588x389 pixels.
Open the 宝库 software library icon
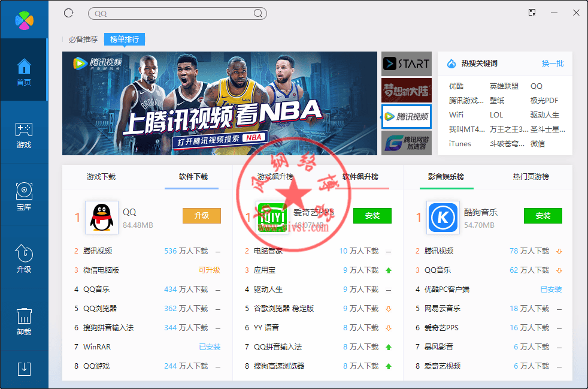pyautogui.click(x=24, y=197)
